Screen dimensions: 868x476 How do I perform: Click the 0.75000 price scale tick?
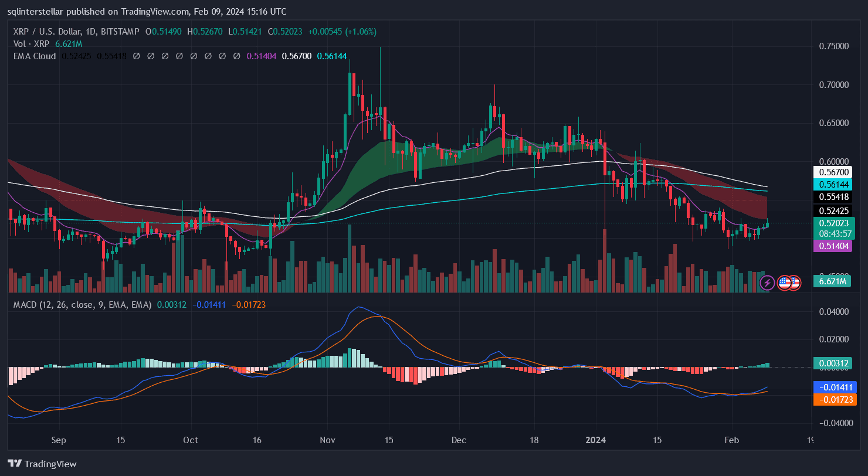click(833, 46)
